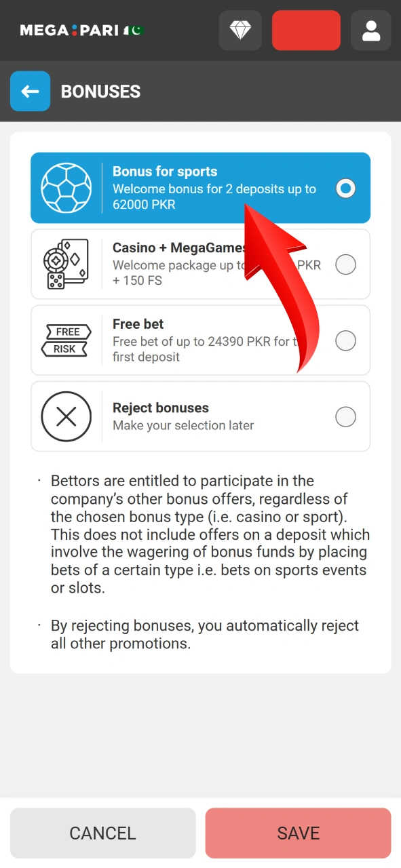Choose the Free bet radio button
401x868 pixels.
[x=345, y=340]
